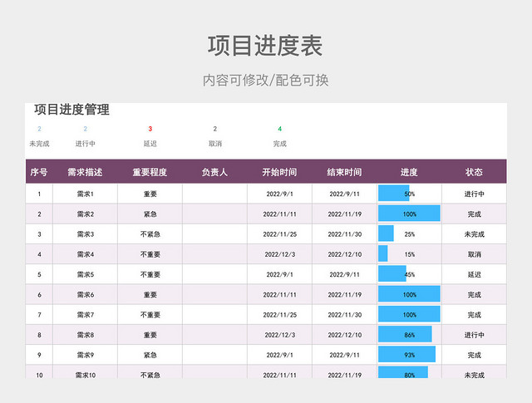Click the 15% progress bar for 需求4
The height and width of the screenshot is (403, 532).
[x=382, y=253]
